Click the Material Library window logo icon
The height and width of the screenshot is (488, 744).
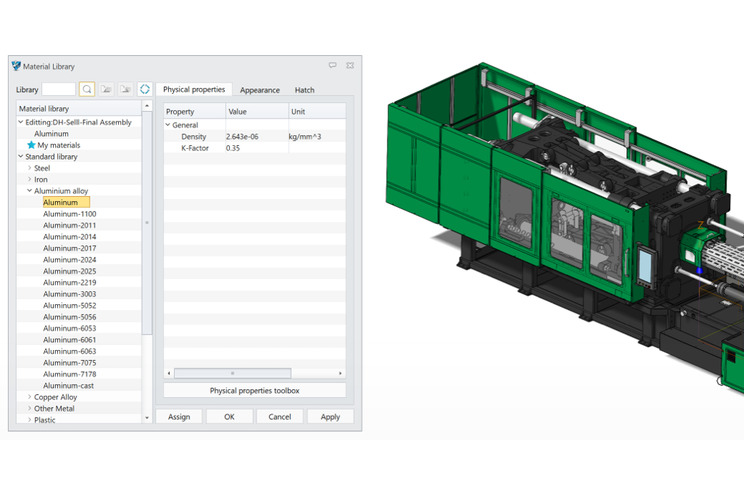16,66
